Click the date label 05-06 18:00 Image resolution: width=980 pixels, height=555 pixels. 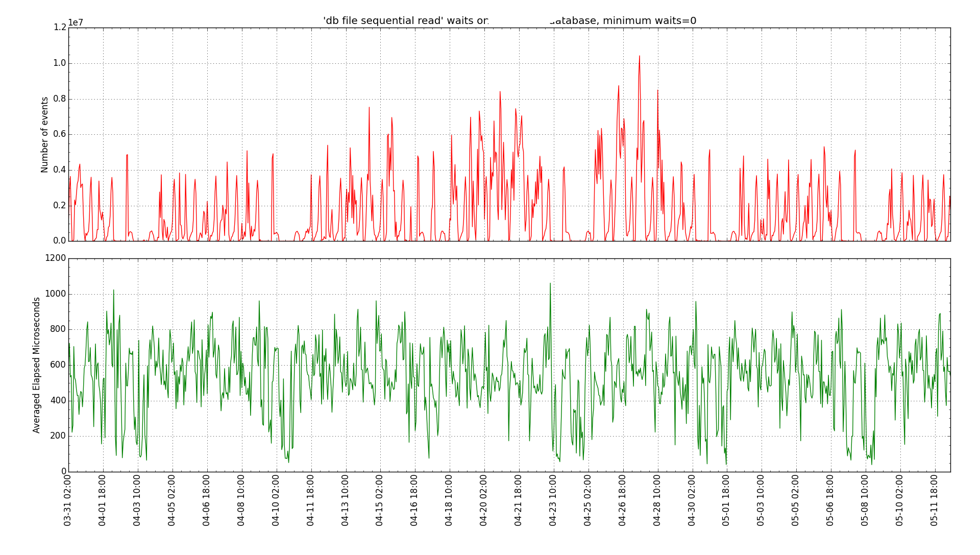click(830, 500)
